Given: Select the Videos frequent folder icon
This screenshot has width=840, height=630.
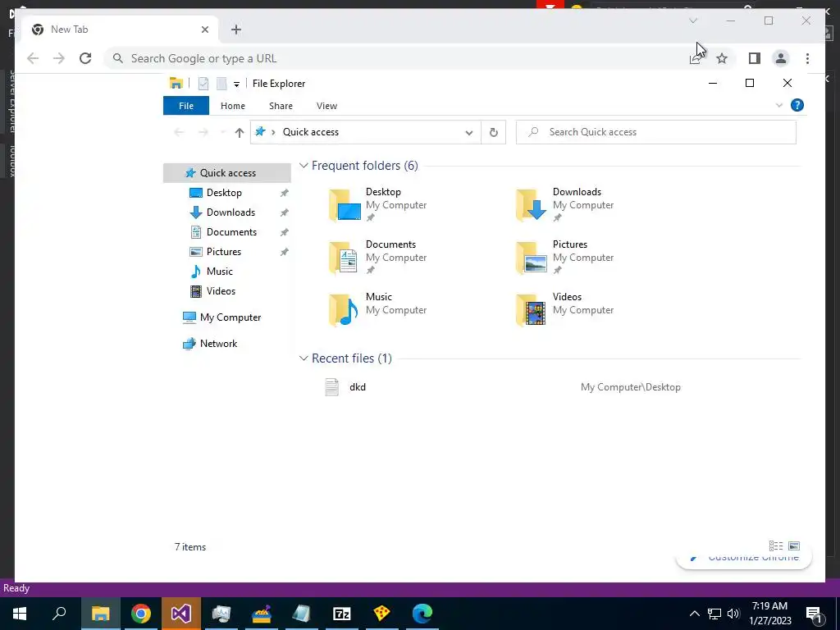Looking at the screenshot, I should coord(532,309).
